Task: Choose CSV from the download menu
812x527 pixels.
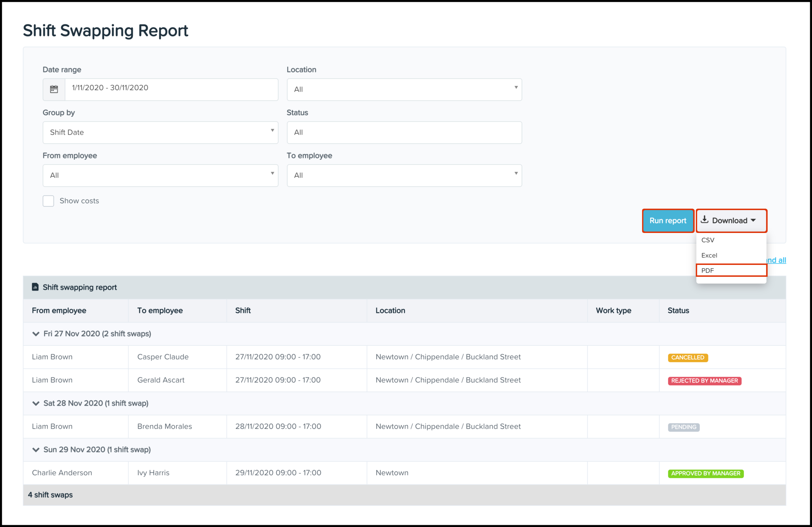Action: tap(708, 240)
